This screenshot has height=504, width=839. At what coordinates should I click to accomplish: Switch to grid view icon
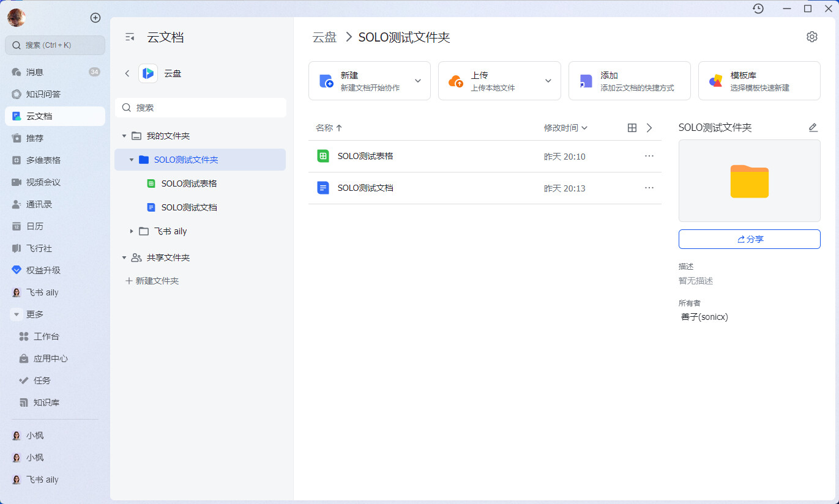point(632,128)
